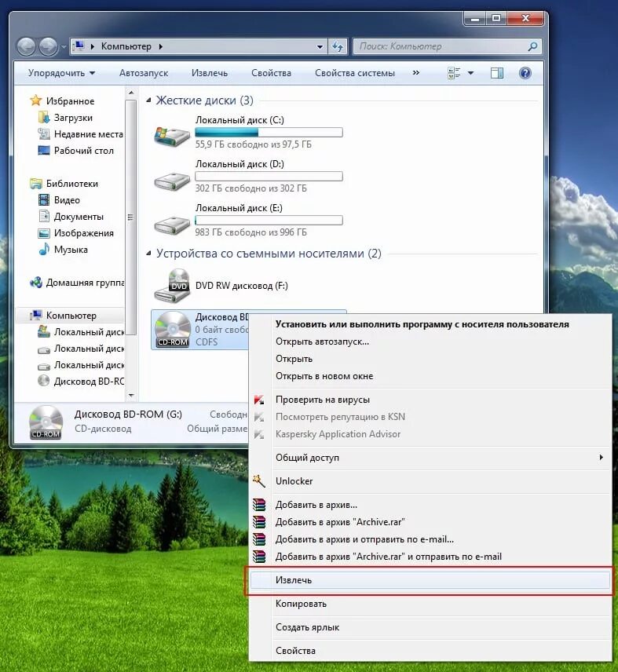
Task: Collapse the Жесткие диски group
Action: 148,100
